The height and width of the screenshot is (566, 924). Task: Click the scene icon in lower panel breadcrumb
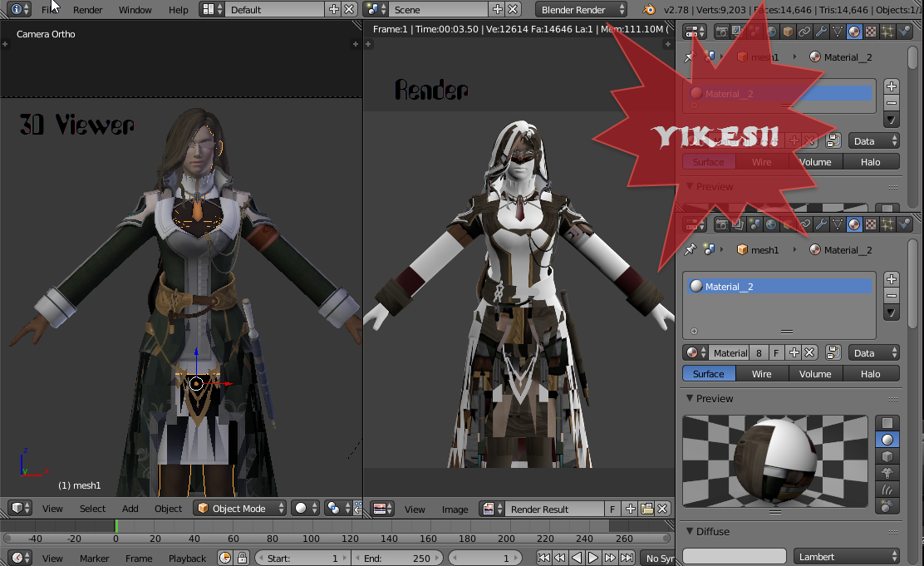click(709, 250)
